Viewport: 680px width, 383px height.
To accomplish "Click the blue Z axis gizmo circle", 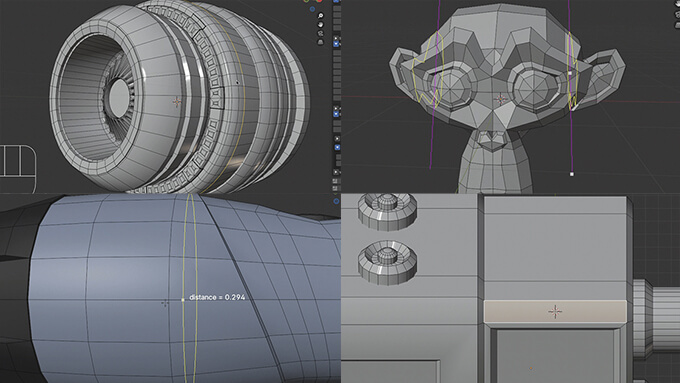I will pyautogui.click(x=312, y=9).
